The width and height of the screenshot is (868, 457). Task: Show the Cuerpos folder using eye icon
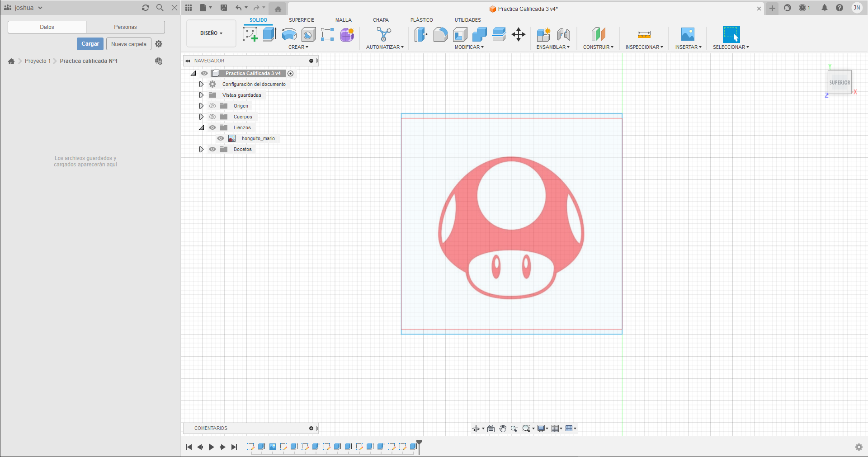click(x=212, y=117)
